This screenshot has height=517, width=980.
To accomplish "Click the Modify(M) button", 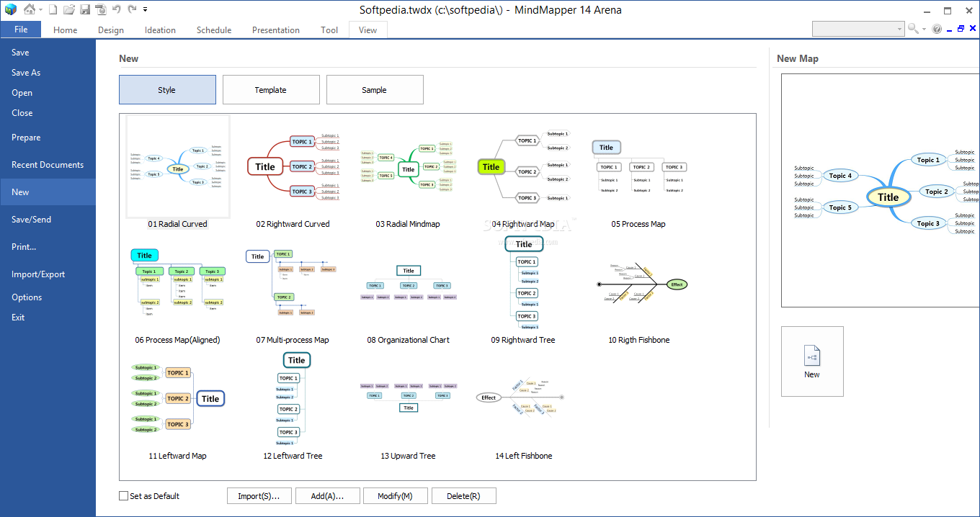I will tap(396, 496).
